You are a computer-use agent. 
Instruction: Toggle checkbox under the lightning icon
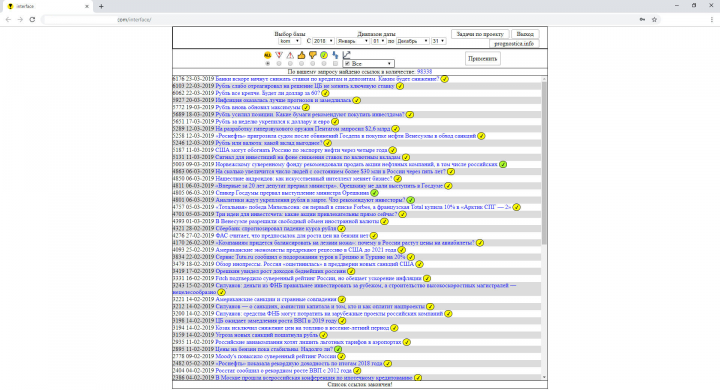pyautogui.click(x=335, y=63)
